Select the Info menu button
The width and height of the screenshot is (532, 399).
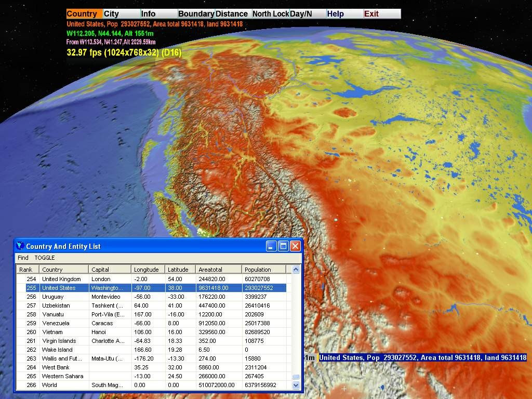(159, 14)
